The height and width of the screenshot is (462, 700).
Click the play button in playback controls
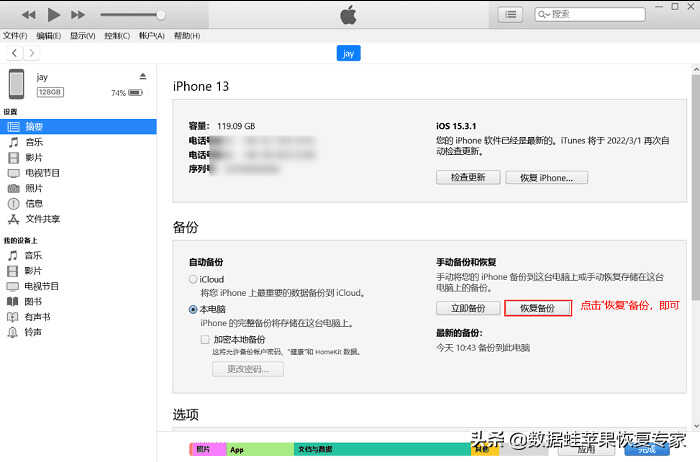53,14
